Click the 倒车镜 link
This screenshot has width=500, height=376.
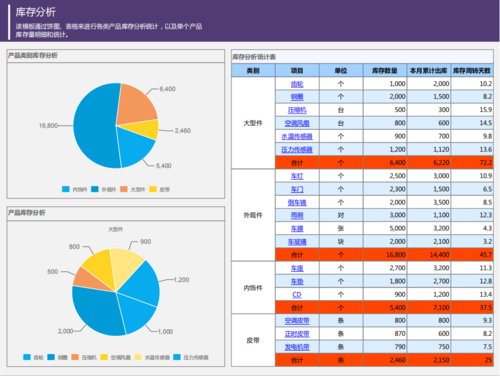point(297,202)
